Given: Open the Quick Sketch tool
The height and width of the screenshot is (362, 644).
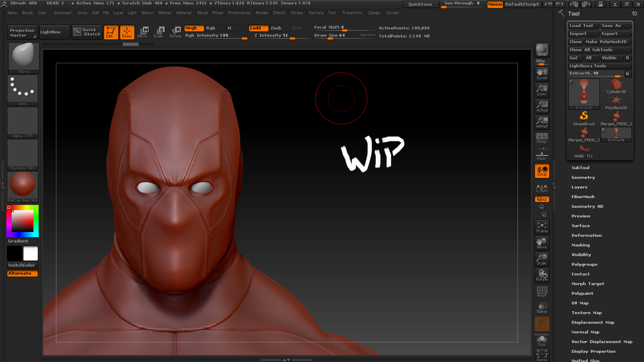Looking at the screenshot, I should (87, 32).
